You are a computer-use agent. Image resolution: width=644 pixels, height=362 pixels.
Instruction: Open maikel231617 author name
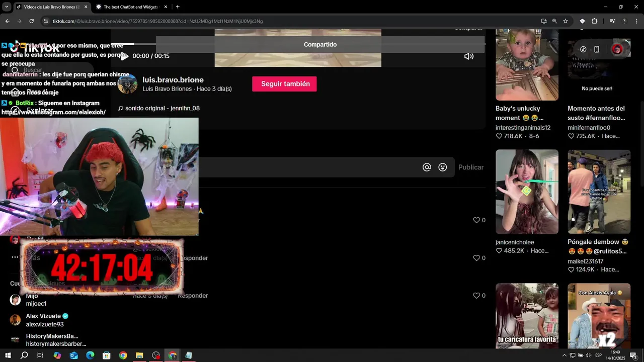pos(585,261)
